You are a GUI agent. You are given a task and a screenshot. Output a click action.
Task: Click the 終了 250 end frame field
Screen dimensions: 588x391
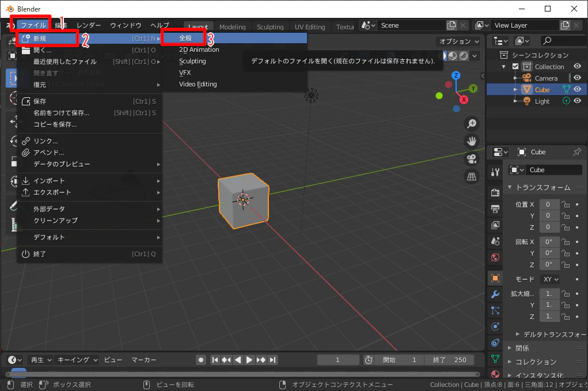point(449,360)
